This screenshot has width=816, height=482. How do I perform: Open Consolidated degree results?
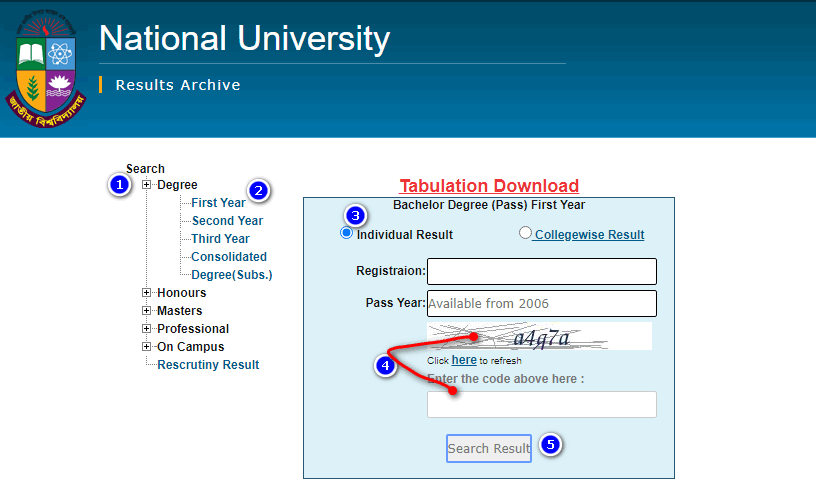[229, 257]
